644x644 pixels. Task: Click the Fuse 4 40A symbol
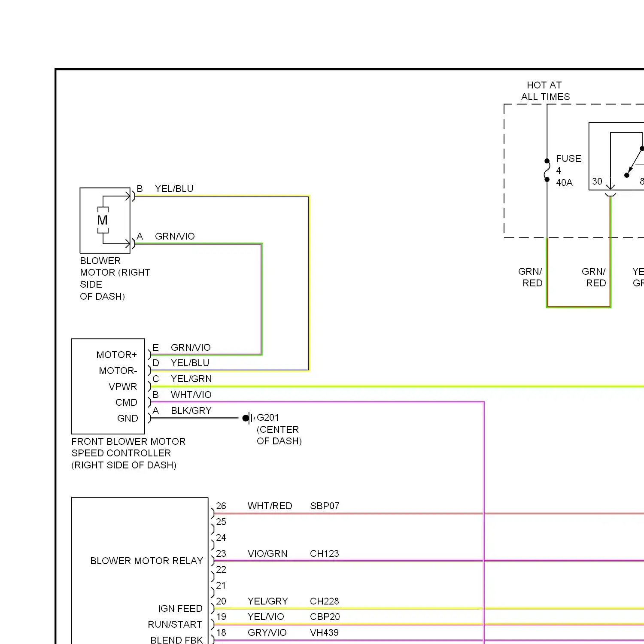[x=547, y=170]
